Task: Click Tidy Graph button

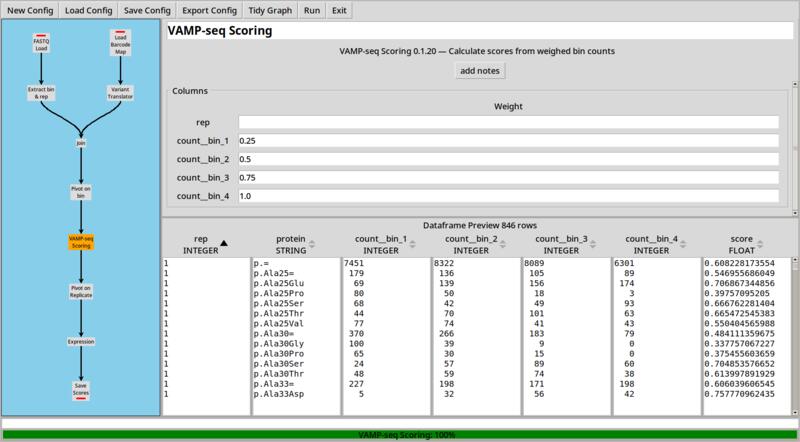Action: tap(270, 10)
